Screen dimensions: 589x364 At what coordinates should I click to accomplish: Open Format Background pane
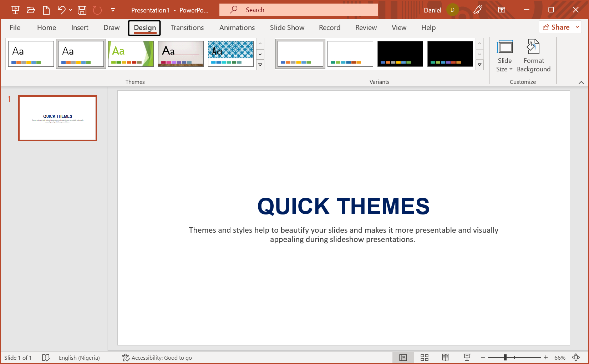[x=533, y=56]
